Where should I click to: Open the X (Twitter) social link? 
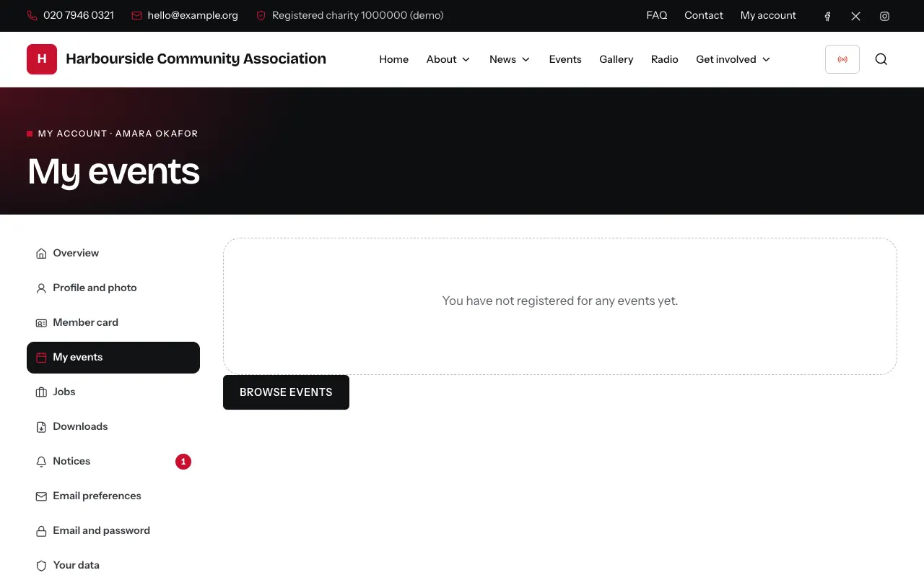(x=855, y=16)
